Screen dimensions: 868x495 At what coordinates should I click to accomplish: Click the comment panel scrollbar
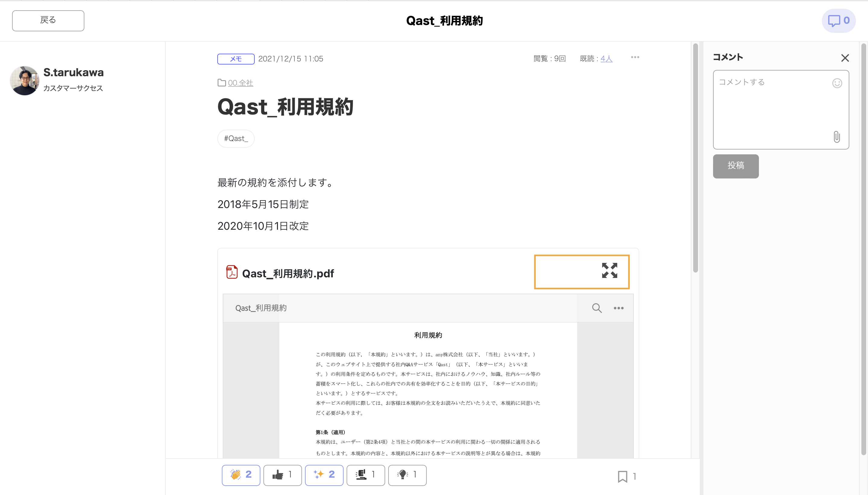863,249
